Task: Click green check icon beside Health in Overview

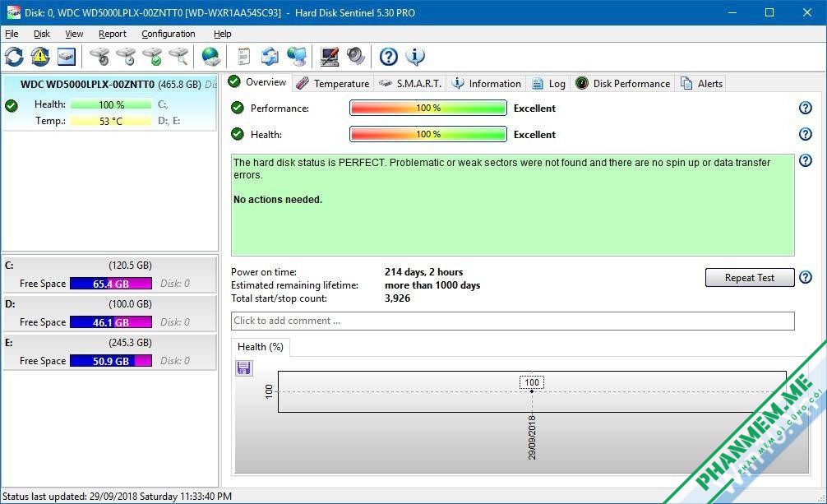Action: click(238, 134)
